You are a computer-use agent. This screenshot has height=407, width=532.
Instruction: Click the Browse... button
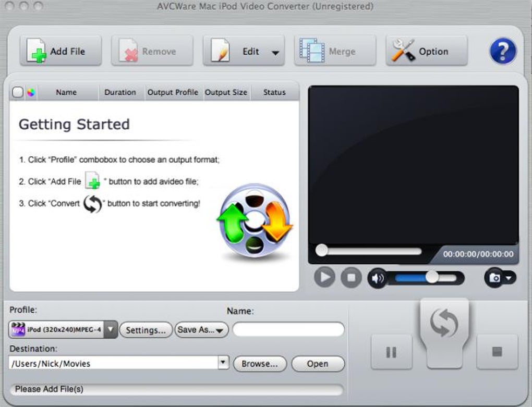(260, 364)
